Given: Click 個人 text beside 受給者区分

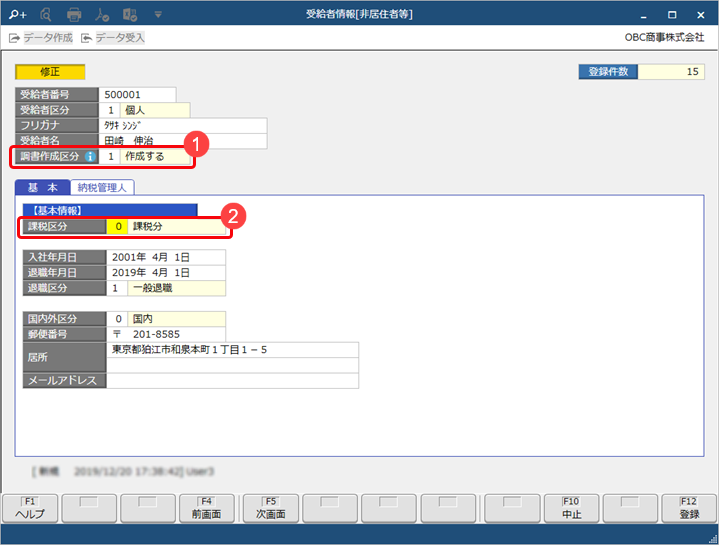Looking at the screenshot, I should (x=135, y=110).
